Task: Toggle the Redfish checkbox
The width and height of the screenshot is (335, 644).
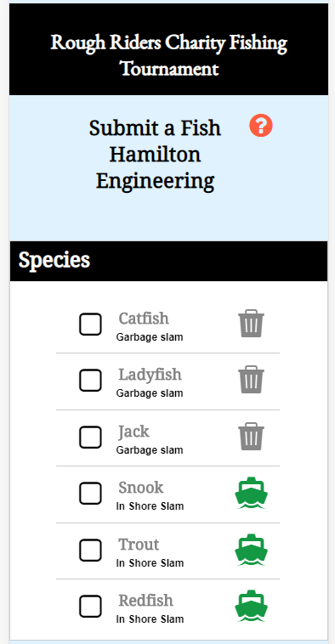Action: pyautogui.click(x=90, y=607)
